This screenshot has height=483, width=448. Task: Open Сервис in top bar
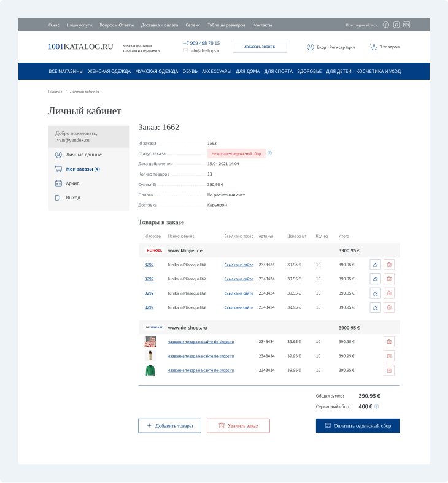coord(193,25)
